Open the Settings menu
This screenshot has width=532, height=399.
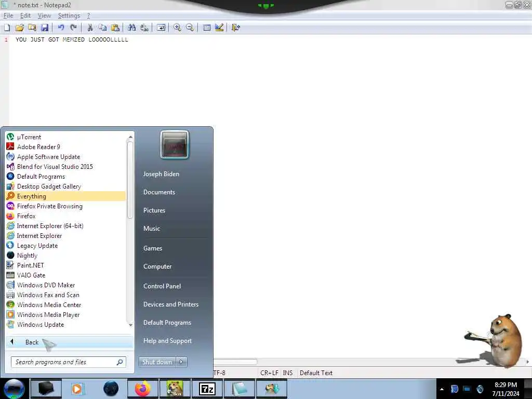point(69,16)
